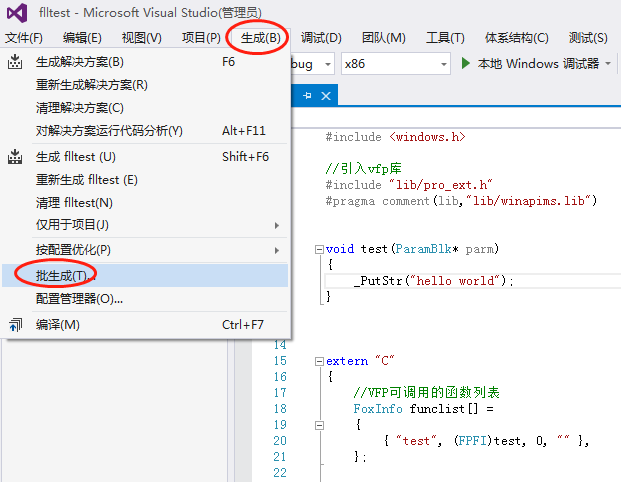Screen dimensions: 621x482
Task: Close the open document tab
Action: (x=326, y=96)
